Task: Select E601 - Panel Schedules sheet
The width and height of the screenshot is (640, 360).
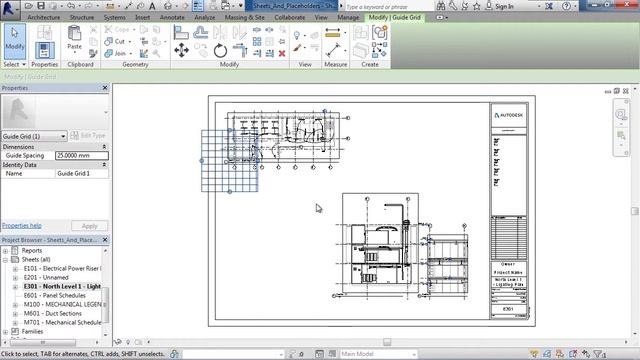Action: pyautogui.click(x=55, y=296)
